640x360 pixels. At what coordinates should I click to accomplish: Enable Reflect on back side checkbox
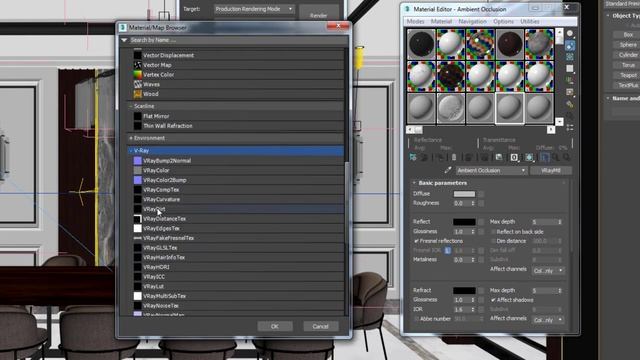click(x=493, y=232)
